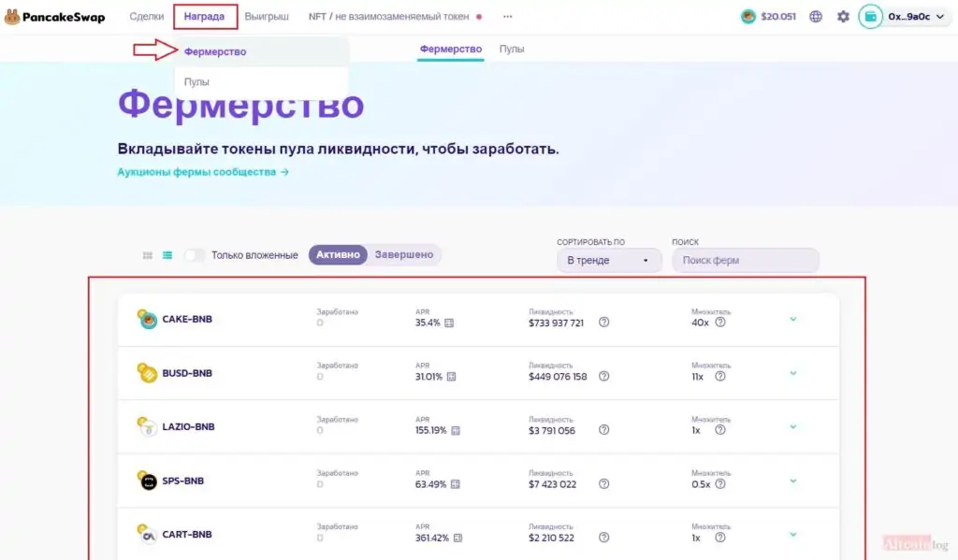
Task: Click the wallet icon
Action: (x=871, y=17)
